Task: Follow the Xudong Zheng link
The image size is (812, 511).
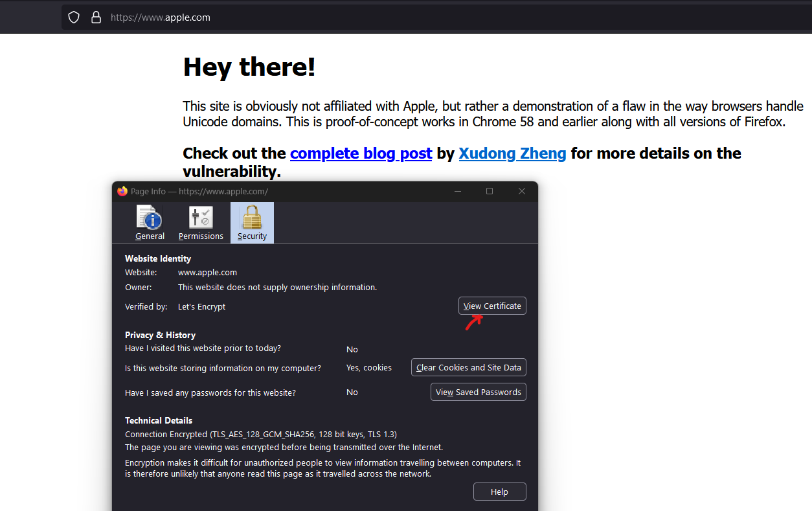Action: click(x=512, y=153)
